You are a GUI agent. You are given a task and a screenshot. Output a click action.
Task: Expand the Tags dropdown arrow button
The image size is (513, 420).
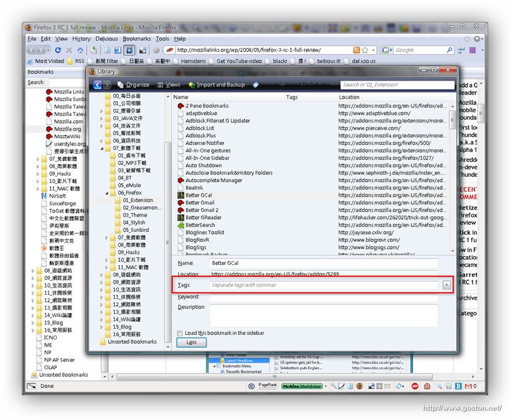click(x=446, y=285)
